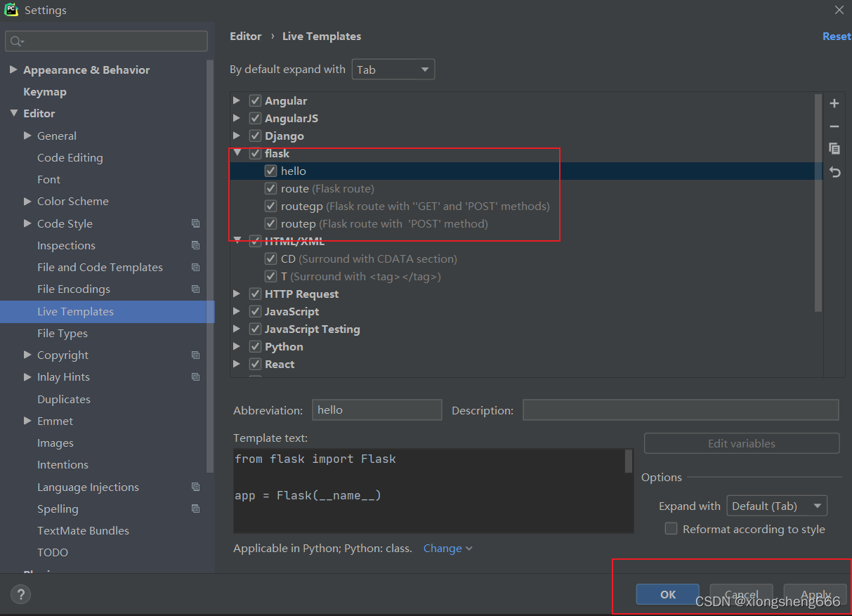
Task: Click the Abbreviation input field
Action: coord(377,409)
